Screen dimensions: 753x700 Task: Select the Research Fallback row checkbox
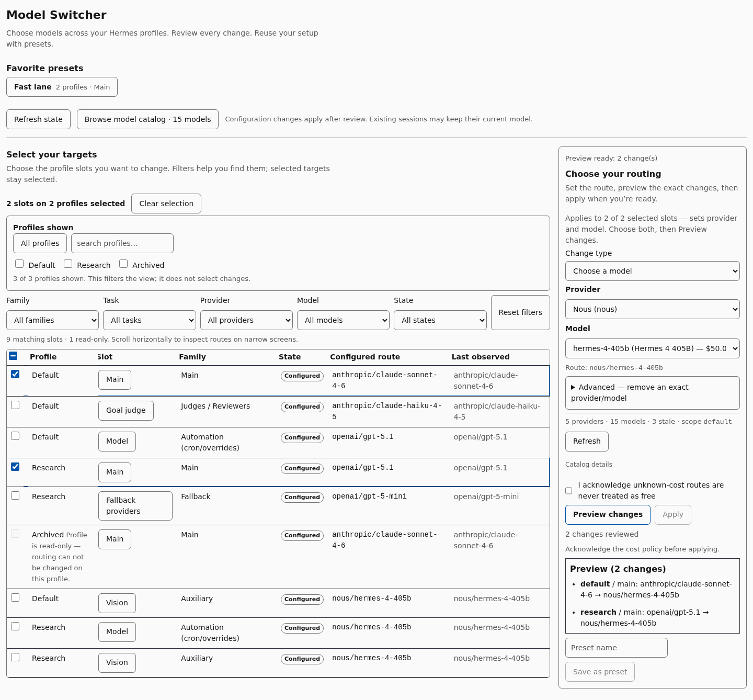click(x=15, y=495)
